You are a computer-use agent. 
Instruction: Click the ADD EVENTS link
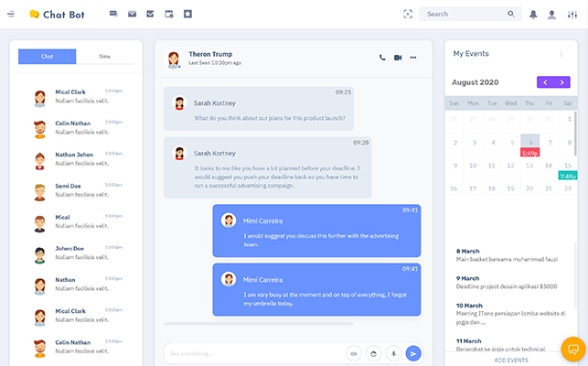tap(511, 361)
